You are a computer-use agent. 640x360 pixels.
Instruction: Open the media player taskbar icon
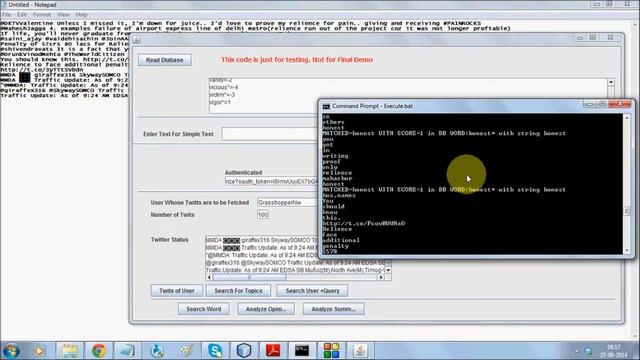click(40, 351)
